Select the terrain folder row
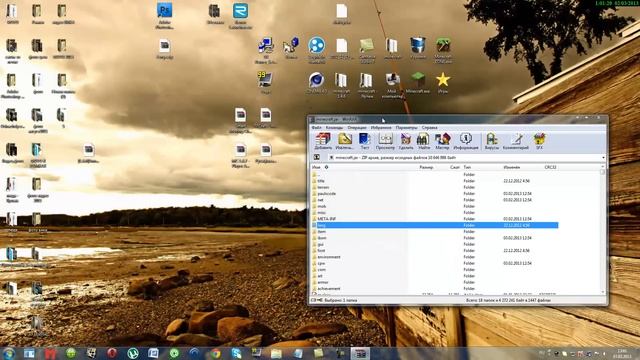 pyautogui.click(x=435, y=187)
